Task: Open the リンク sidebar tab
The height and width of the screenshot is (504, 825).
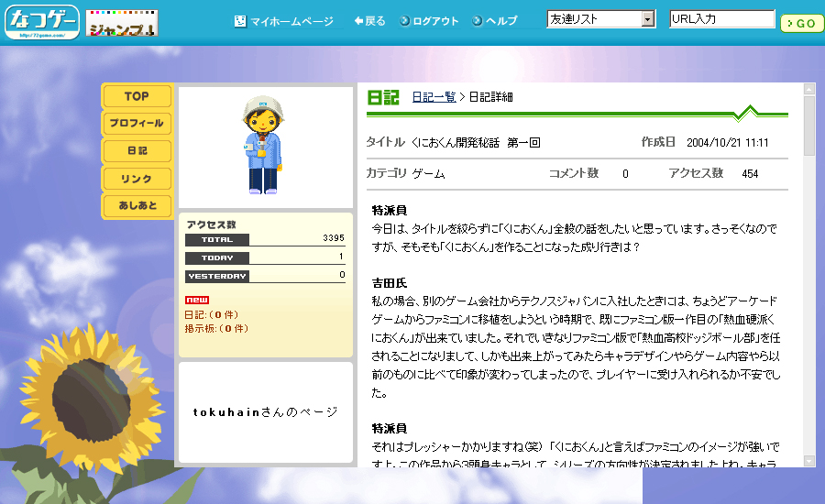Action: point(137,179)
